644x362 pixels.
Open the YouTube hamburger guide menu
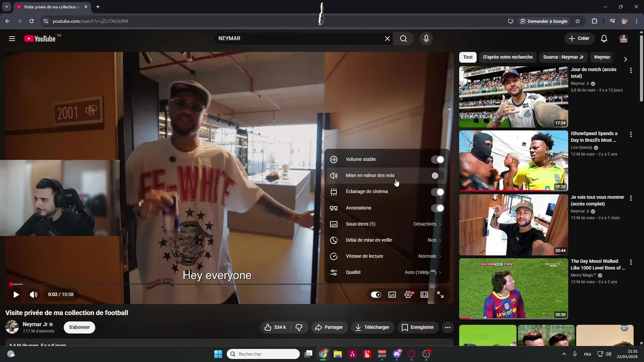pyautogui.click(x=12, y=39)
